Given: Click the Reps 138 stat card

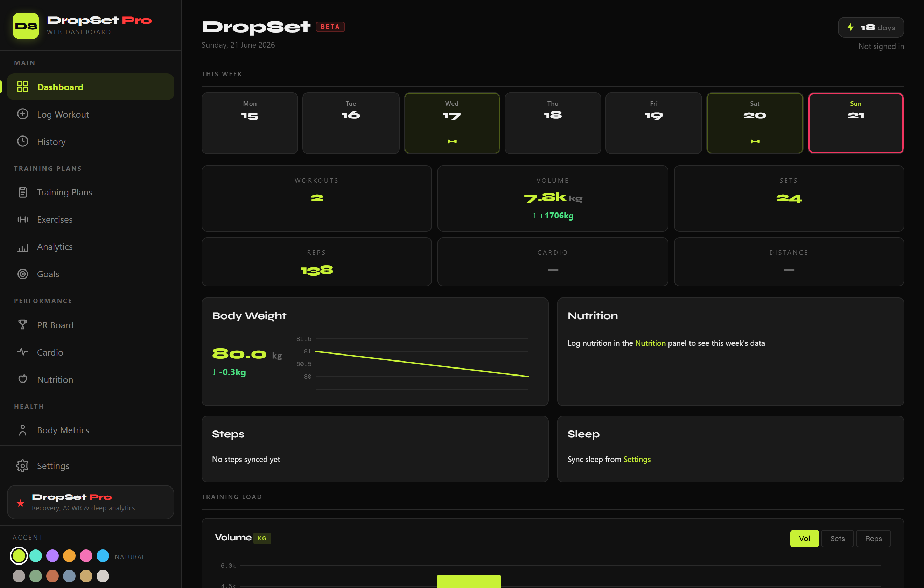Looking at the screenshot, I should click(316, 262).
